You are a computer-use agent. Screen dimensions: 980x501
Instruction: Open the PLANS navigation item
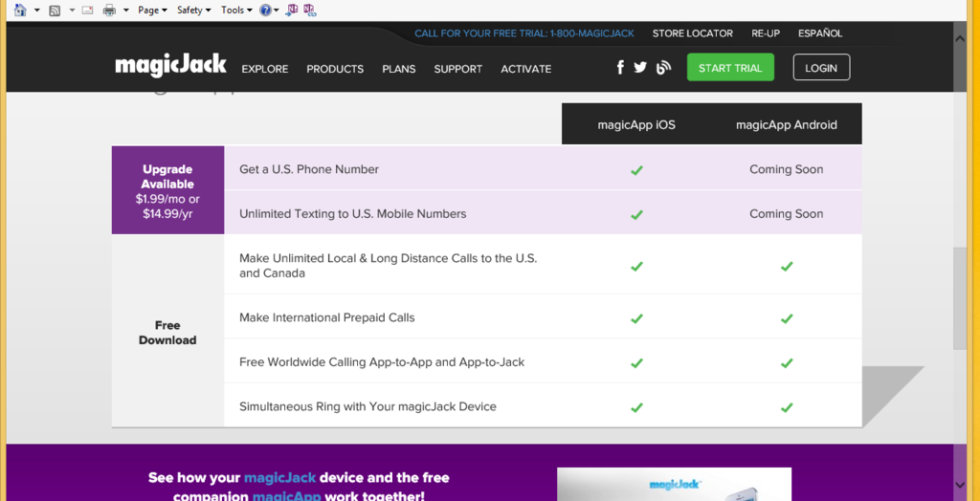(399, 70)
